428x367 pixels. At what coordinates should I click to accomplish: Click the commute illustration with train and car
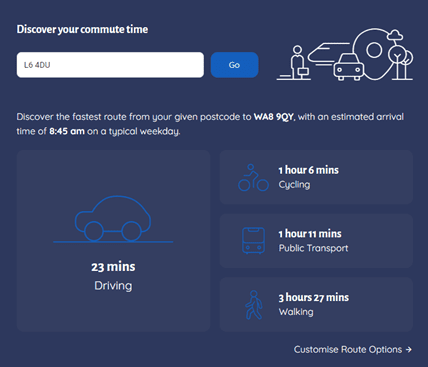[345, 54]
